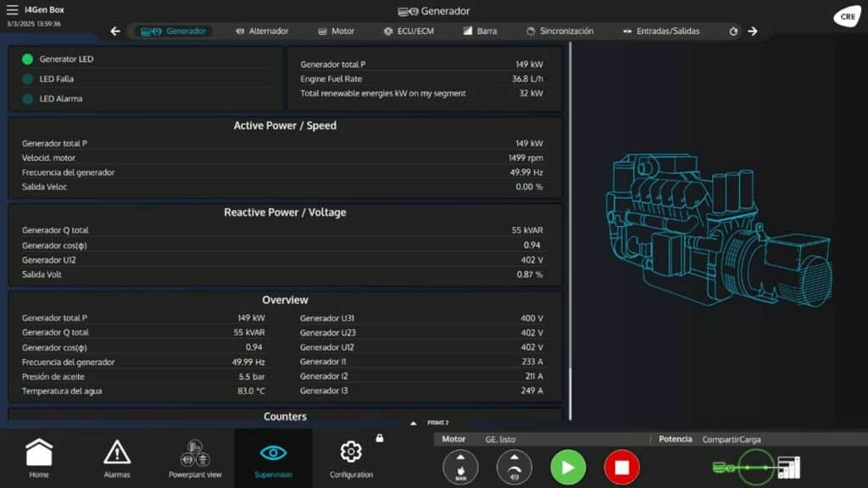Viewport: 868px width, 488px height.
Task: Switch to the ECU/ECM tab
Action: point(408,31)
